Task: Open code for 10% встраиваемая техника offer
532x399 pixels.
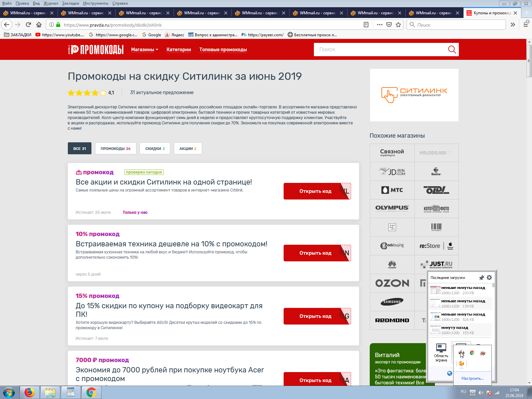Action: 317,253
